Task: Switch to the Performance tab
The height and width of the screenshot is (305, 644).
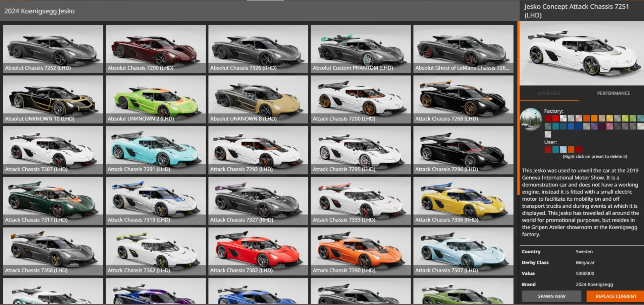Action: [613, 93]
